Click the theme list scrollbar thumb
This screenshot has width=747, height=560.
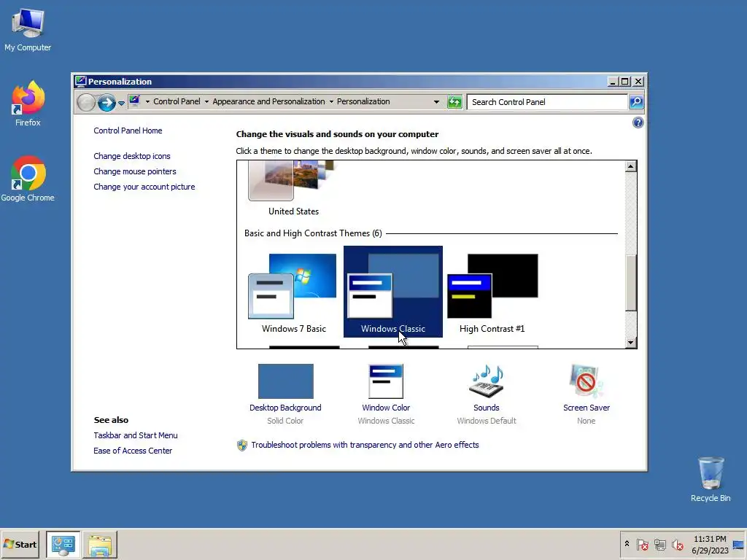pos(631,283)
